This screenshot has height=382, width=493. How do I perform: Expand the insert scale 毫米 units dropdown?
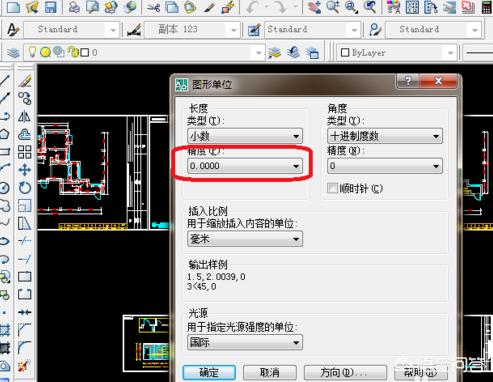pyautogui.click(x=245, y=239)
